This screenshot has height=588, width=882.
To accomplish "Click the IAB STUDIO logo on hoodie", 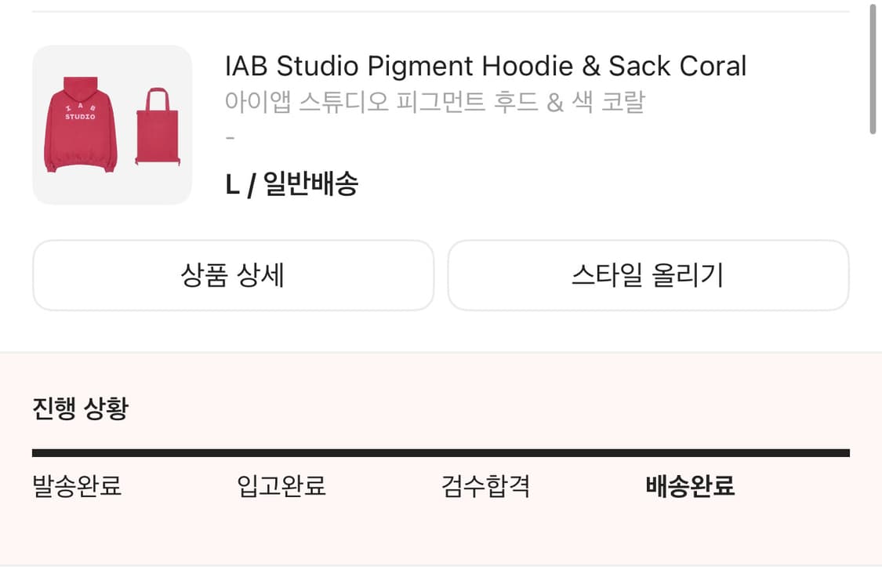I will click(80, 112).
